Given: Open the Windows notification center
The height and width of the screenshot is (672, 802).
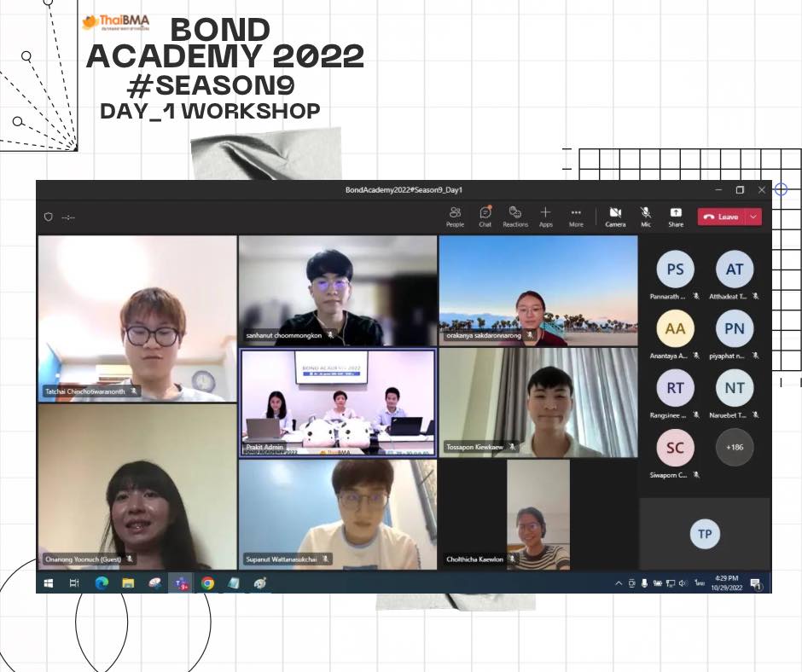Looking at the screenshot, I should (x=754, y=583).
